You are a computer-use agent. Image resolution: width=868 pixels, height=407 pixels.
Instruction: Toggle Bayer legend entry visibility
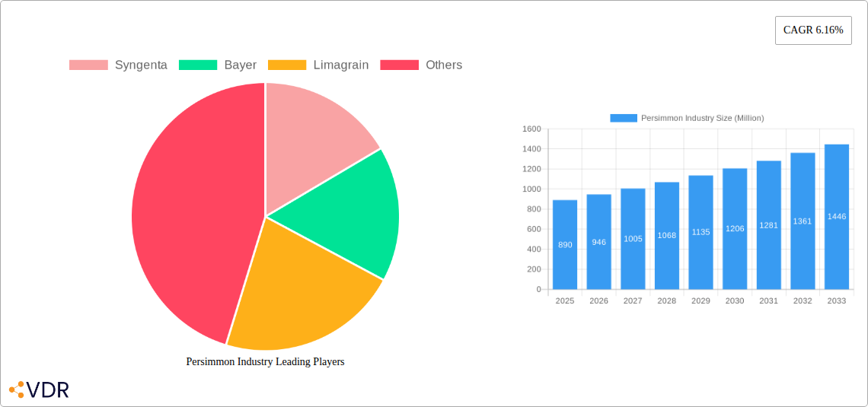tap(240, 65)
